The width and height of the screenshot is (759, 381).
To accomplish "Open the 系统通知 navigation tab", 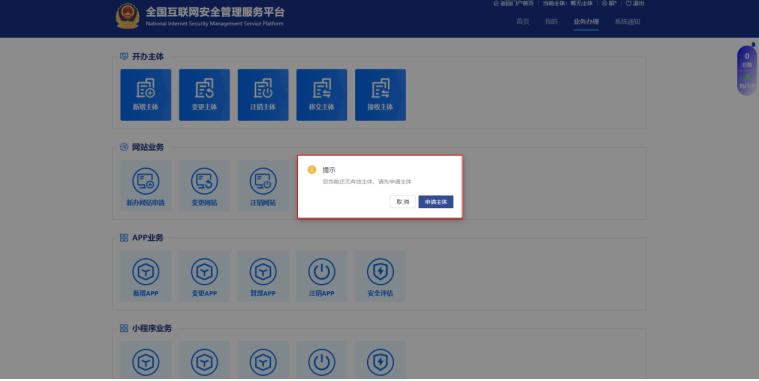I will pyautogui.click(x=627, y=21).
